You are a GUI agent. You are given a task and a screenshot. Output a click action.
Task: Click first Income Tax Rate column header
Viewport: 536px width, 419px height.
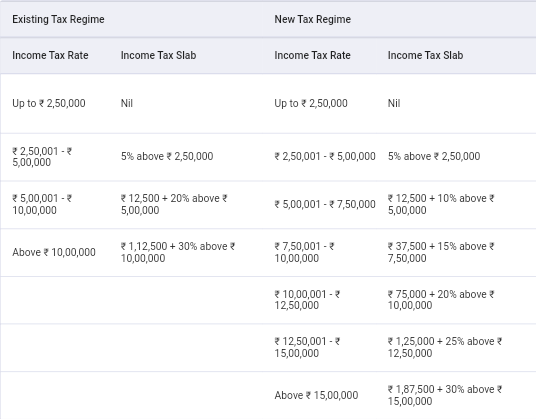tap(50, 55)
